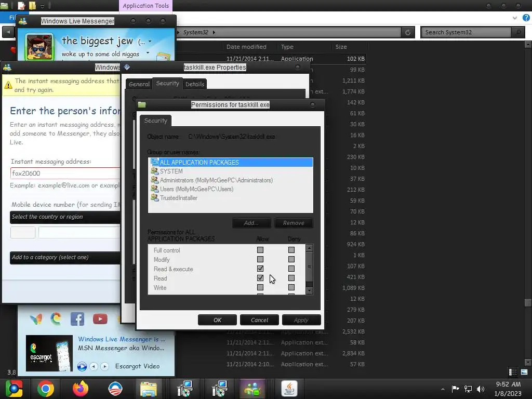Open Select the country or region dropdown

coord(65,217)
